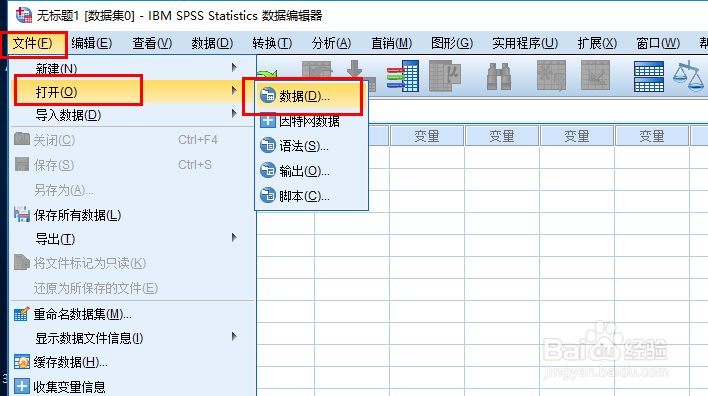Click the Insert cases toolbar icon
This screenshot has width=708, height=396.
click(x=551, y=76)
